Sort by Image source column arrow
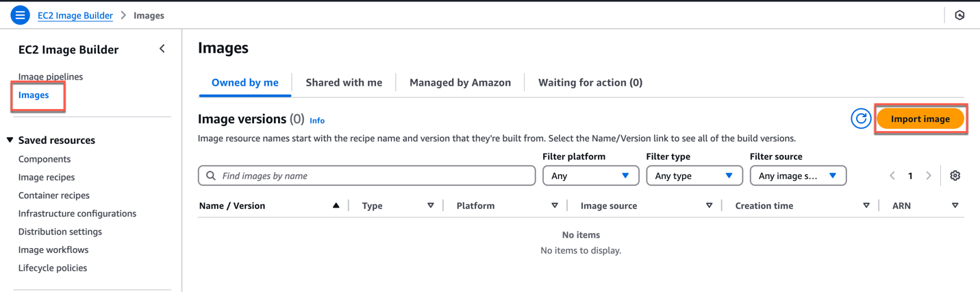The image size is (980, 292). point(709,206)
